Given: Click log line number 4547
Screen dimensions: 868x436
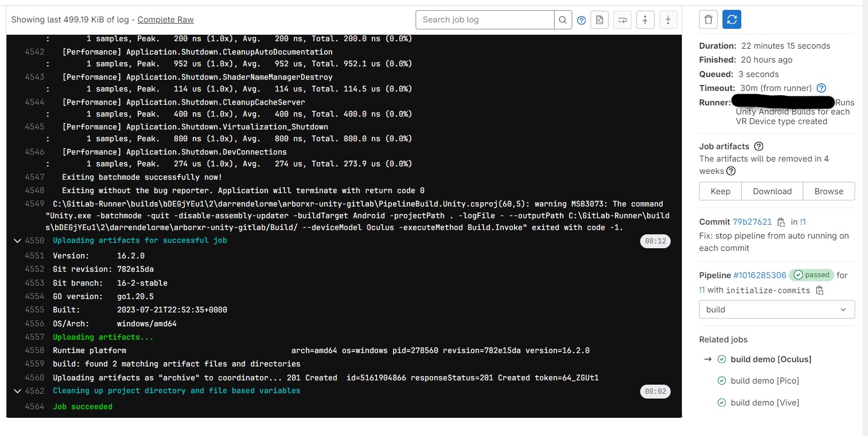Looking at the screenshot, I should tap(35, 177).
